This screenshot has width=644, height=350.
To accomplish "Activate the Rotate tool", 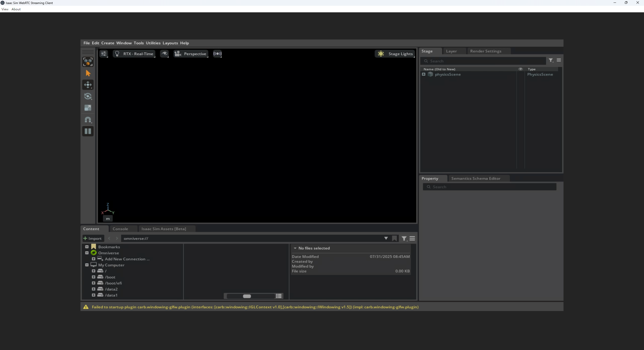I will click(88, 96).
